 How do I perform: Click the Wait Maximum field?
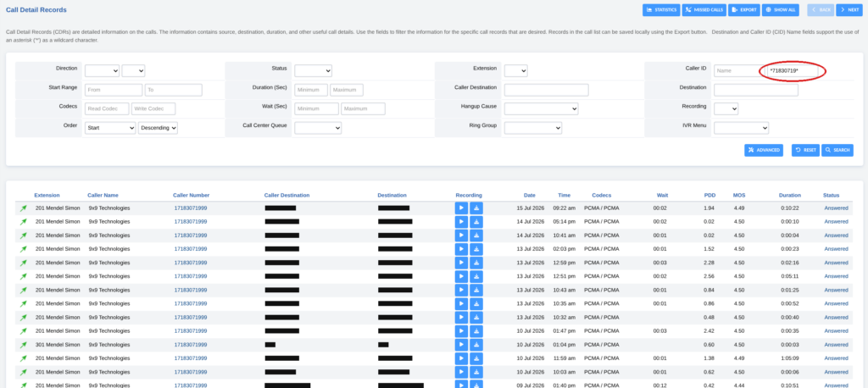(363, 108)
